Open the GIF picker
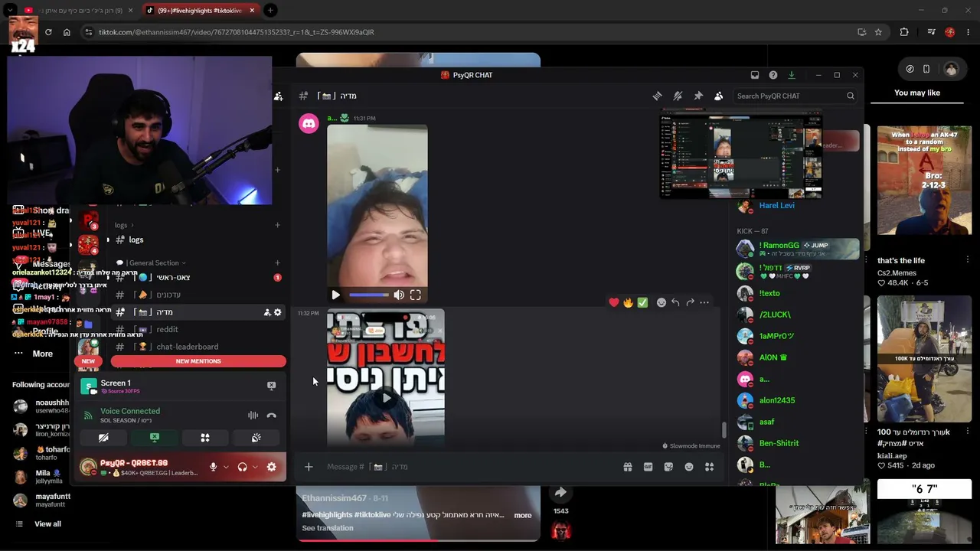 (x=648, y=467)
